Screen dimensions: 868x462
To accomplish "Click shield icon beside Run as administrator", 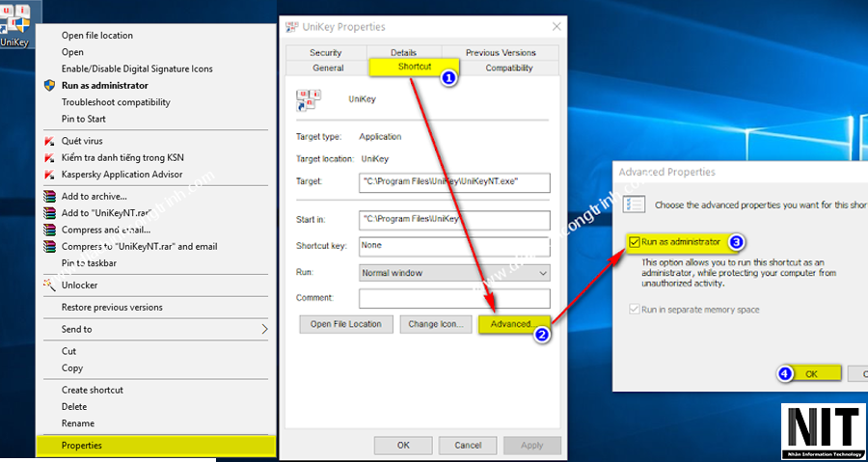I will point(50,85).
